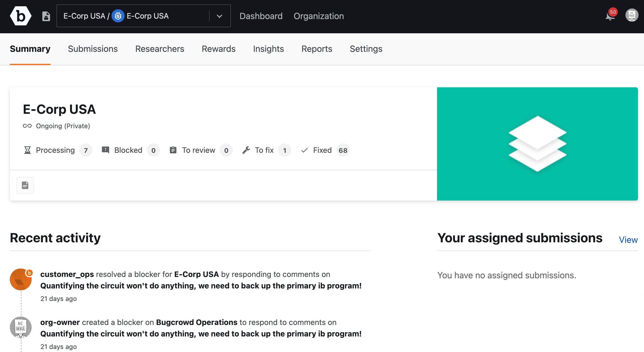Click the program brief document button
The width and height of the screenshot is (644, 352).
coord(25,185)
